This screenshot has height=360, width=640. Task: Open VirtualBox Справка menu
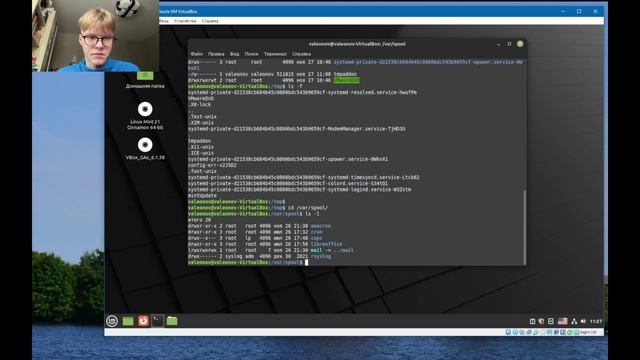(210, 21)
